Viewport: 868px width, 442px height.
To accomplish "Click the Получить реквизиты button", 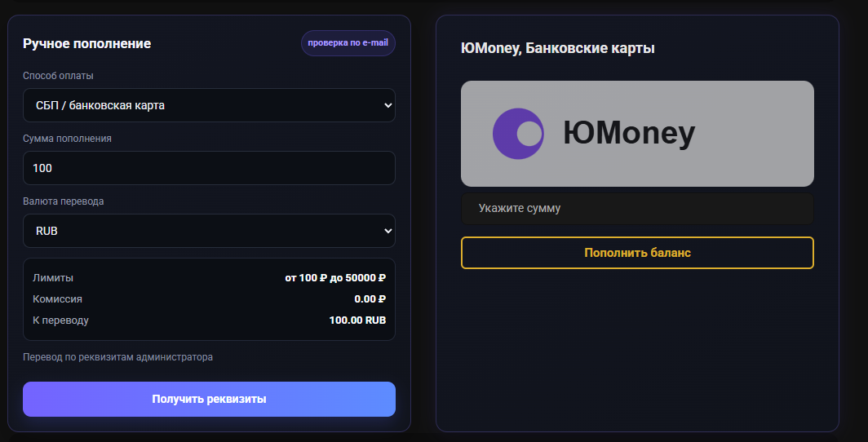I will pyautogui.click(x=209, y=399).
